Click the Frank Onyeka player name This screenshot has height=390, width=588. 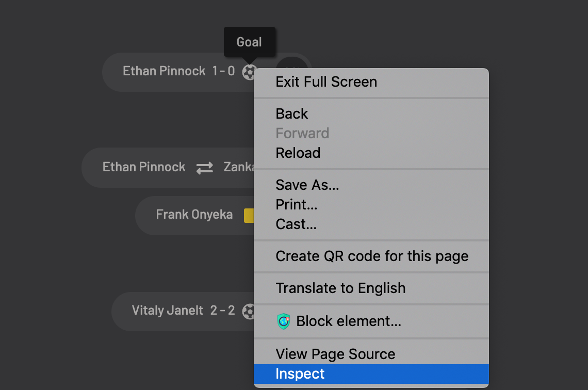pos(194,215)
